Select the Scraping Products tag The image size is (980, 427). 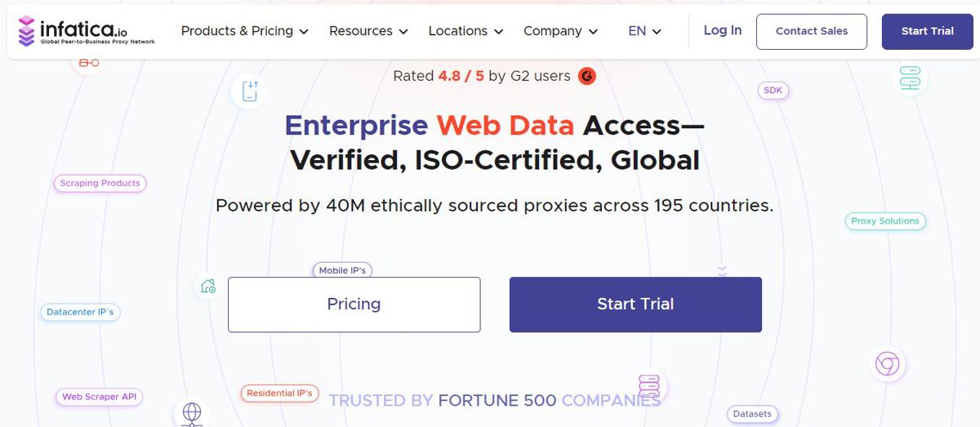(100, 183)
